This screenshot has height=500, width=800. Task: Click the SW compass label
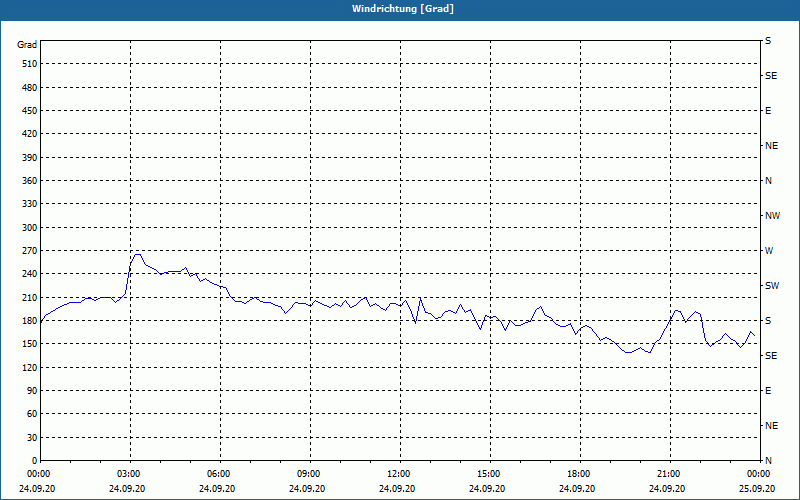click(772, 286)
